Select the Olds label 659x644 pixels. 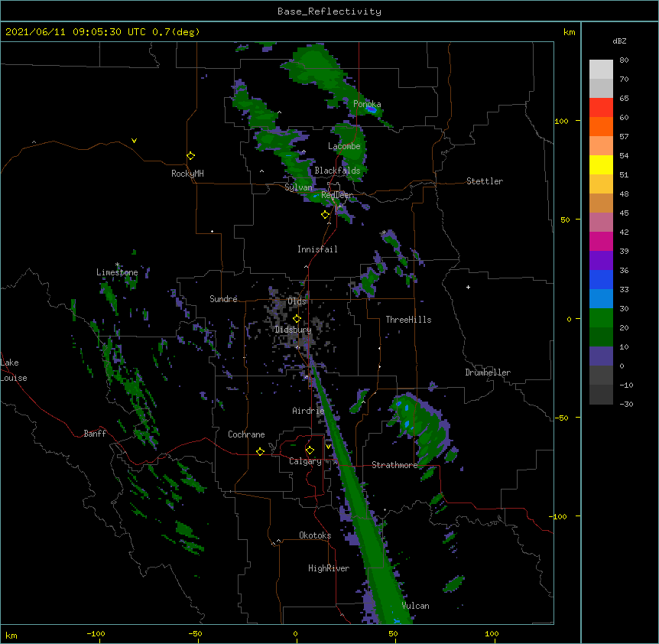point(297,301)
